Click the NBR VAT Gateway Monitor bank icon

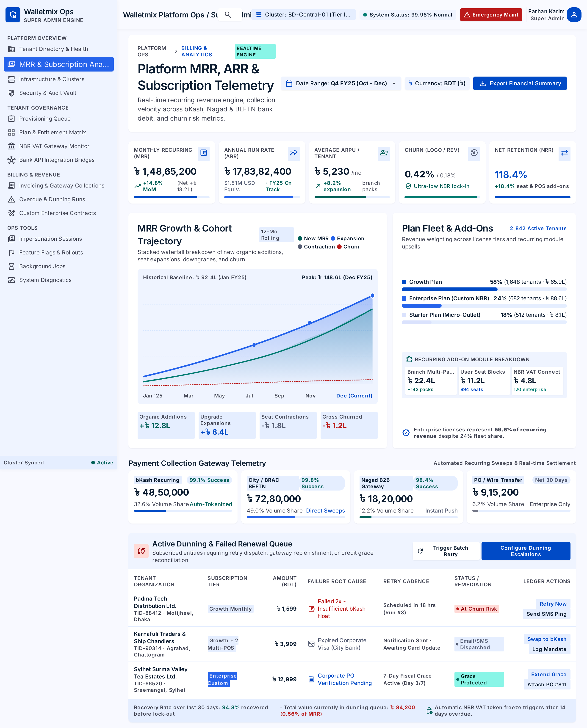coord(11,146)
